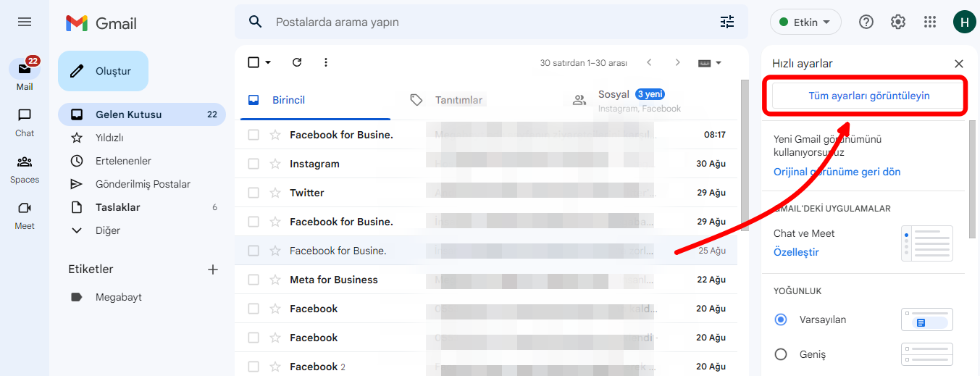Open the main menu hamburger icon

click(25, 22)
